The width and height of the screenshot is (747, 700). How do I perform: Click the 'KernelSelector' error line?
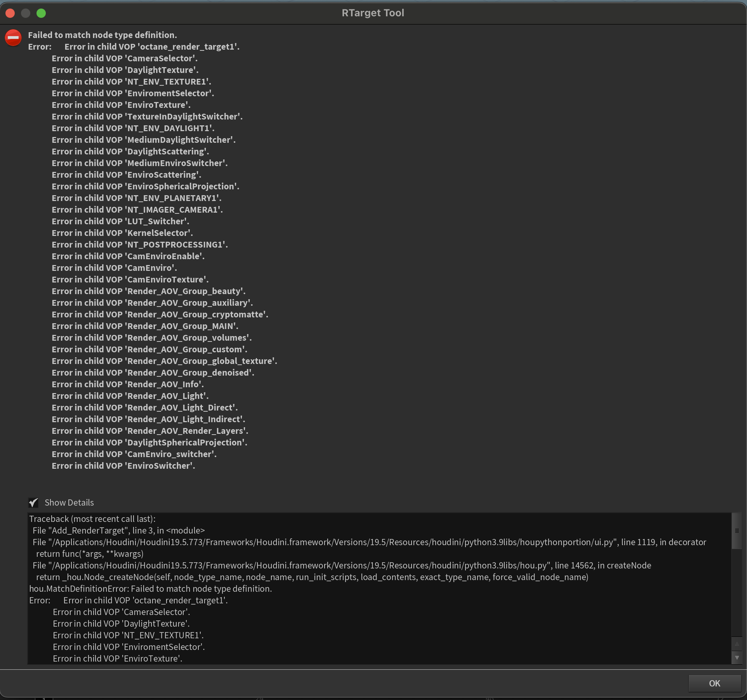[x=122, y=233]
